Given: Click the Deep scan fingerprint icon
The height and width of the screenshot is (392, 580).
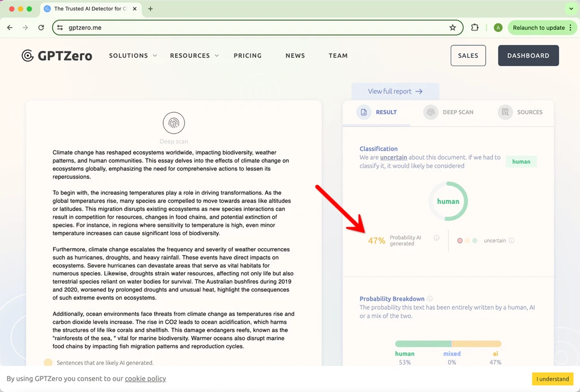Looking at the screenshot, I should coord(174,123).
